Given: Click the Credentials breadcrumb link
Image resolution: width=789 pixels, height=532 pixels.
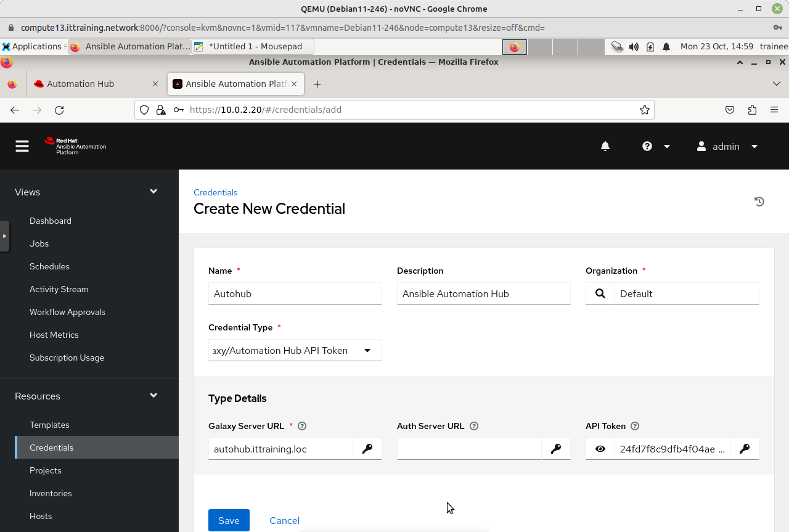Looking at the screenshot, I should [215, 192].
